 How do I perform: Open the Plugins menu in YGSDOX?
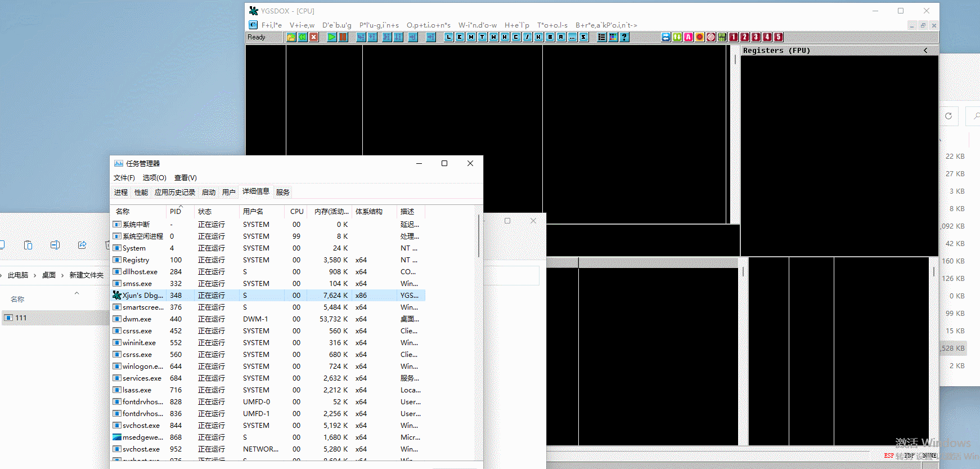point(379,25)
